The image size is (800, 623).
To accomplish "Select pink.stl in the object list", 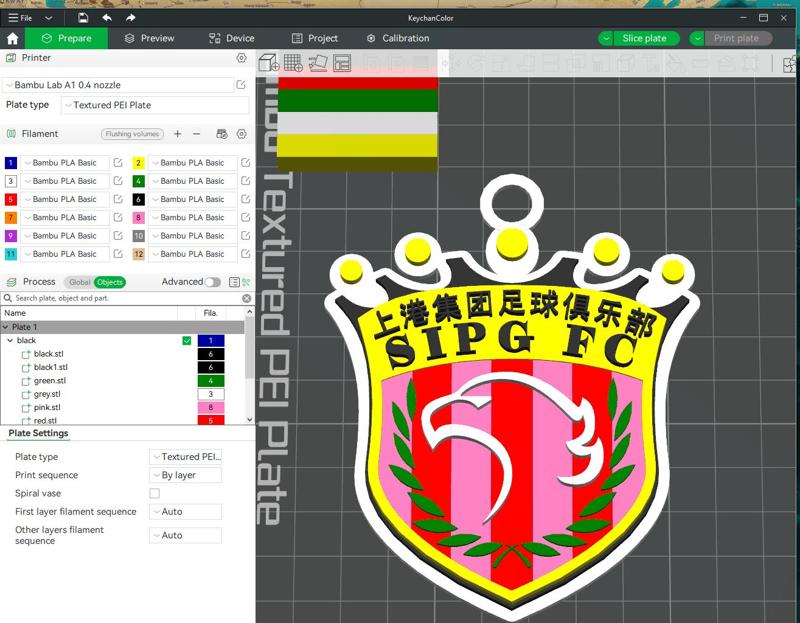I will [x=47, y=407].
